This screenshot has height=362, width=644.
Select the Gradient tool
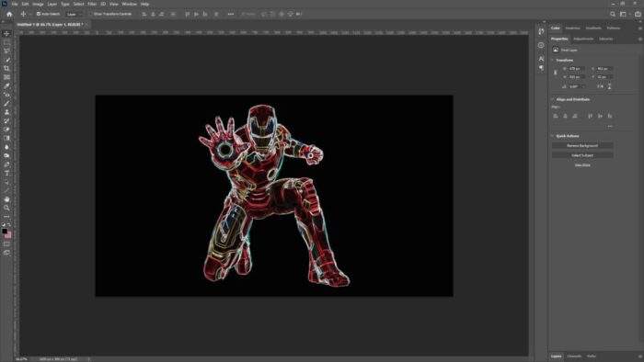pos(6,138)
